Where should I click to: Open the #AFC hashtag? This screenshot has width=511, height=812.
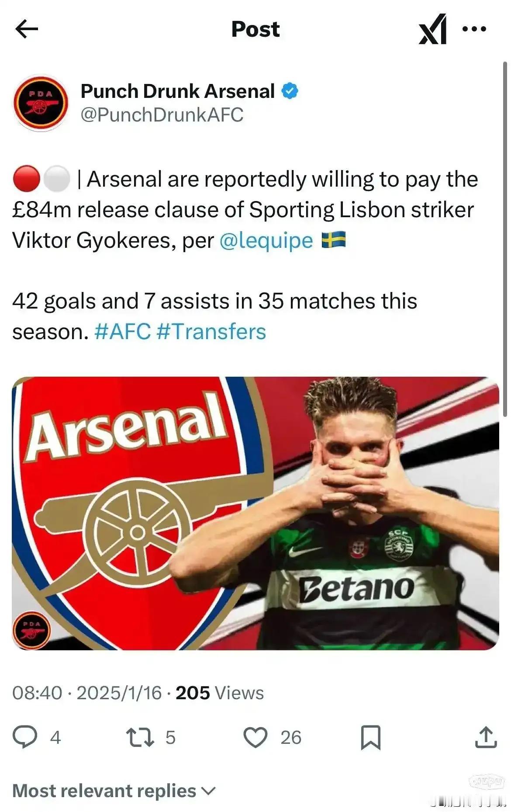point(122,332)
